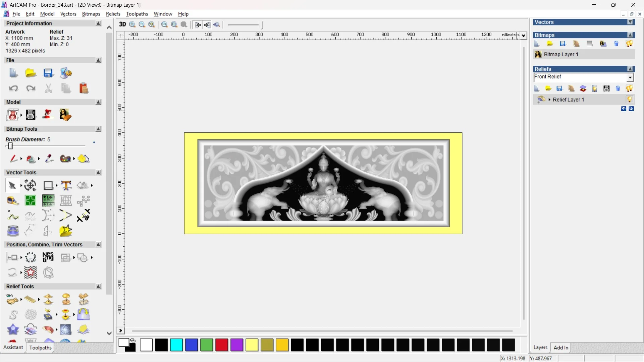Select the vector selection arrow tool
The height and width of the screenshot is (362, 644).
point(12,185)
